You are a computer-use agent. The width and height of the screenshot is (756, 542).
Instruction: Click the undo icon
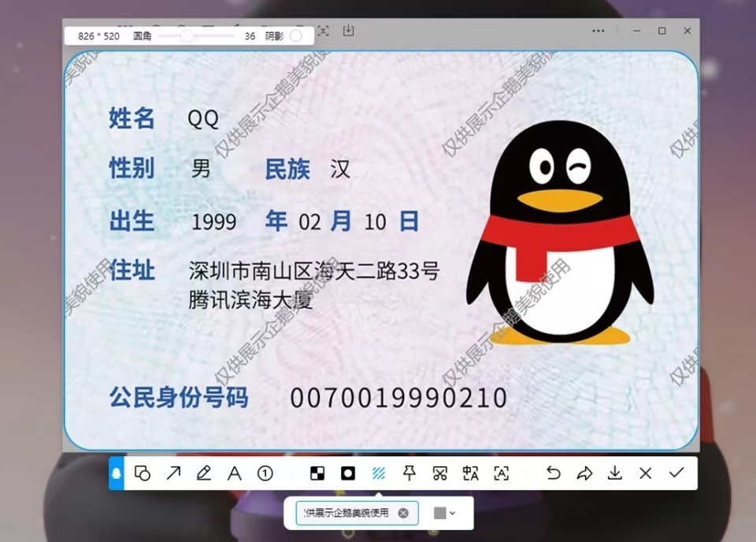coord(553,473)
